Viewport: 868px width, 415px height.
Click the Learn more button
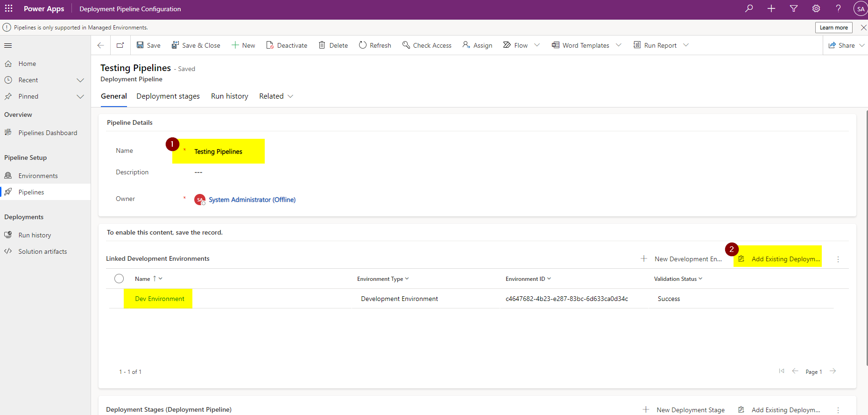tap(834, 28)
